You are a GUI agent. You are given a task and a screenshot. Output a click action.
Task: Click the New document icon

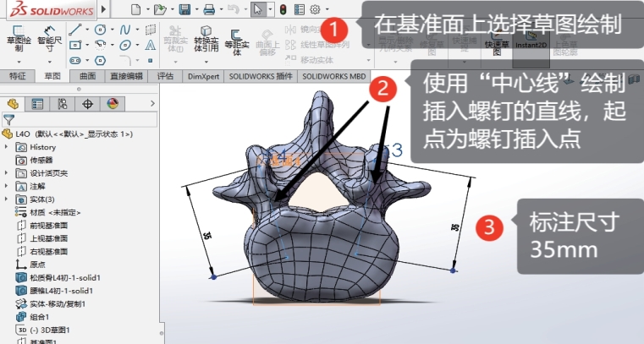(x=135, y=9)
